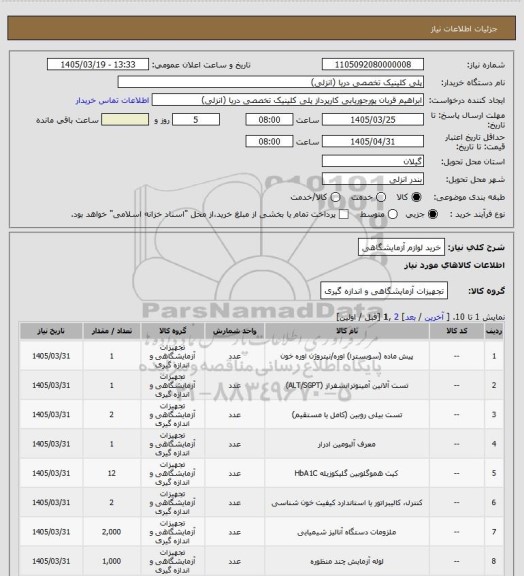Image resolution: width=524 pixels, height=576 pixels.
Task: Click the جزئیات اطلاعات نیاز page header
Action: 464,29
